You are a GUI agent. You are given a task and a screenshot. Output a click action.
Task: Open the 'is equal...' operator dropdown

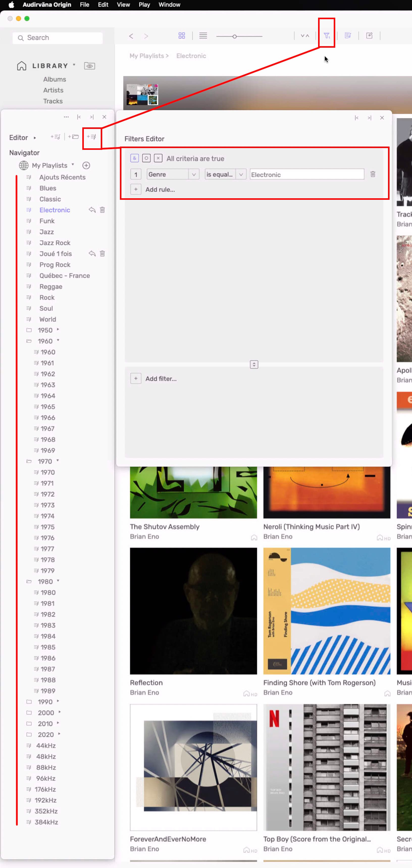[225, 174]
